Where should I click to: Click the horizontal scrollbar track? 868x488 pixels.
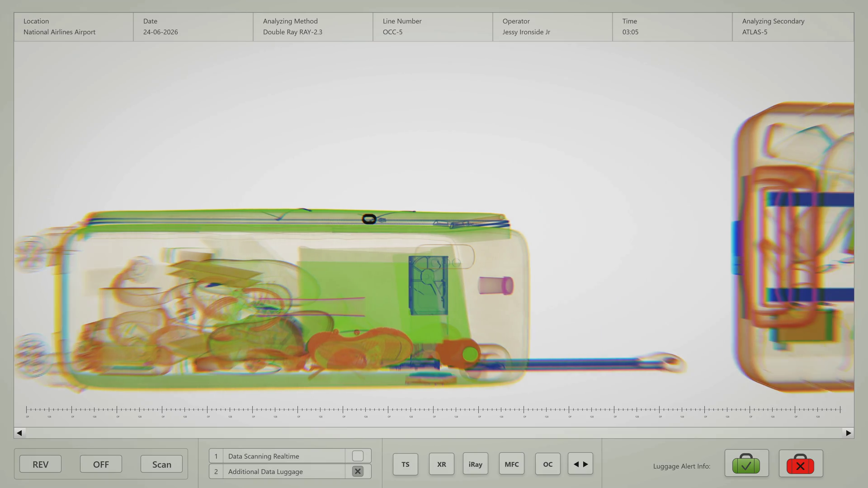pos(434,433)
